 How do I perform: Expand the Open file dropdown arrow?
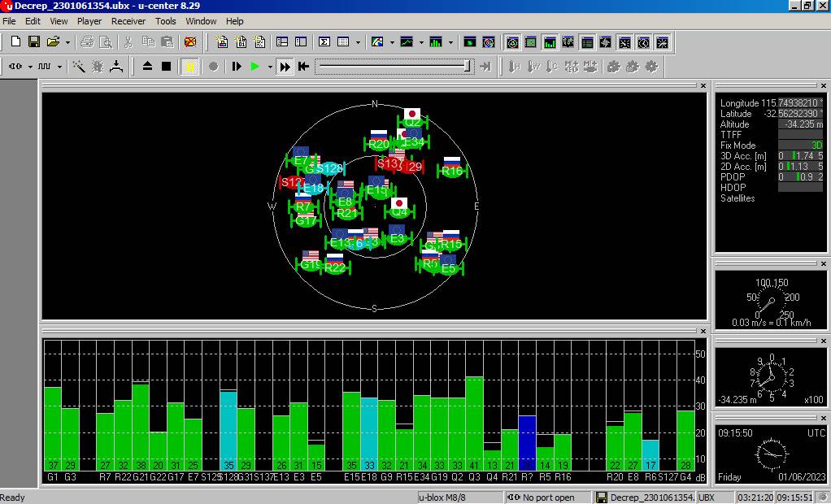point(67,42)
